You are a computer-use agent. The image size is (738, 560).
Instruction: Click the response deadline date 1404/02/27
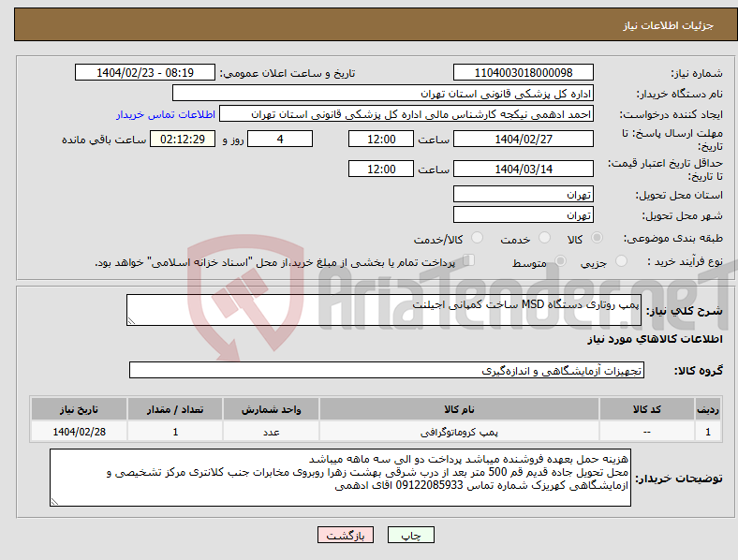click(x=523, y=139)
